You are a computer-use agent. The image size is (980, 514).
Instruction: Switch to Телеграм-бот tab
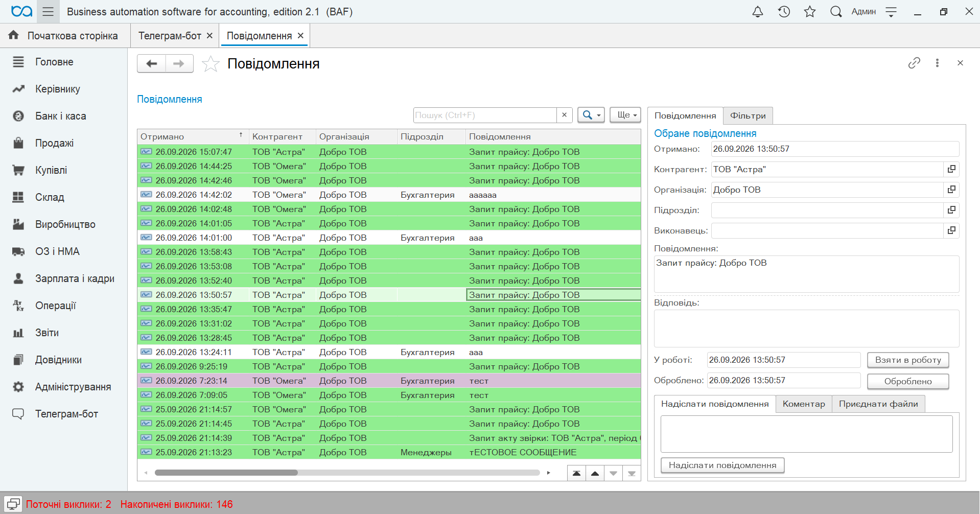[170, 36]
